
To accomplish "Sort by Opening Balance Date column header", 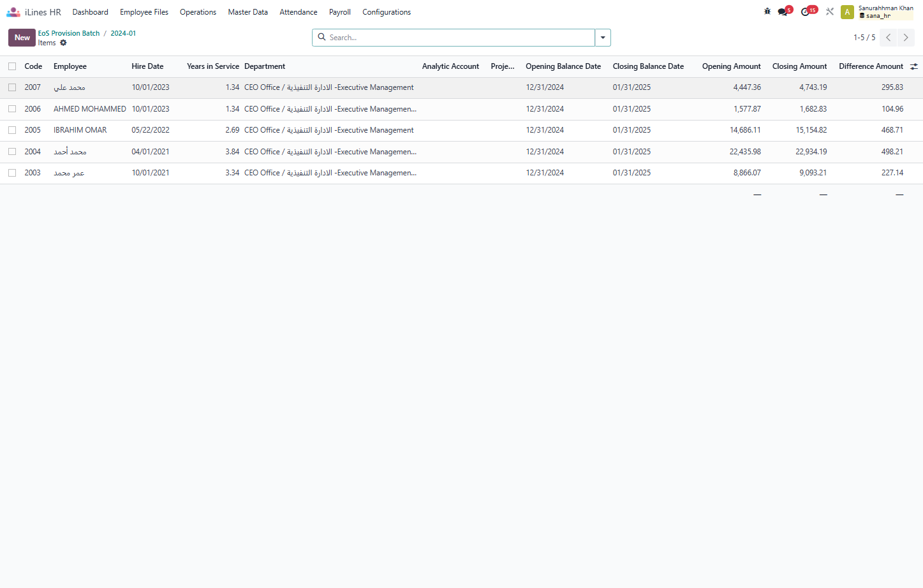I will click(563, 66).
